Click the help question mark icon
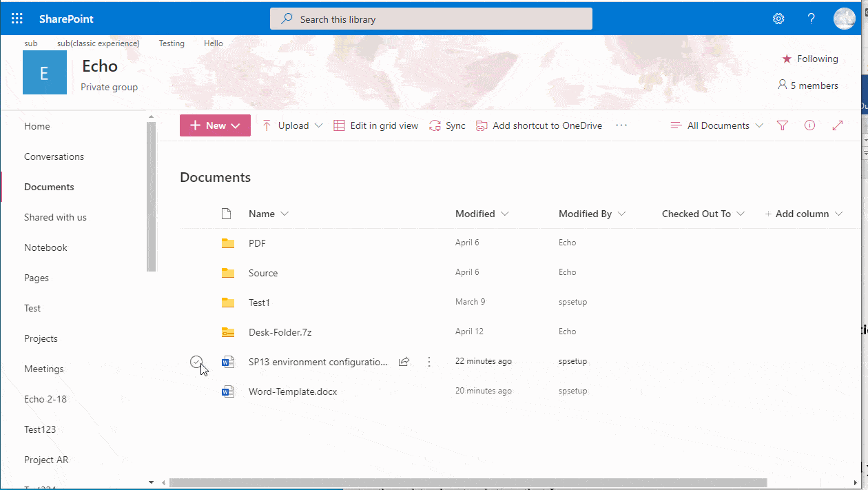The height and width of the screenshot is (490, 868). point(812,19)
